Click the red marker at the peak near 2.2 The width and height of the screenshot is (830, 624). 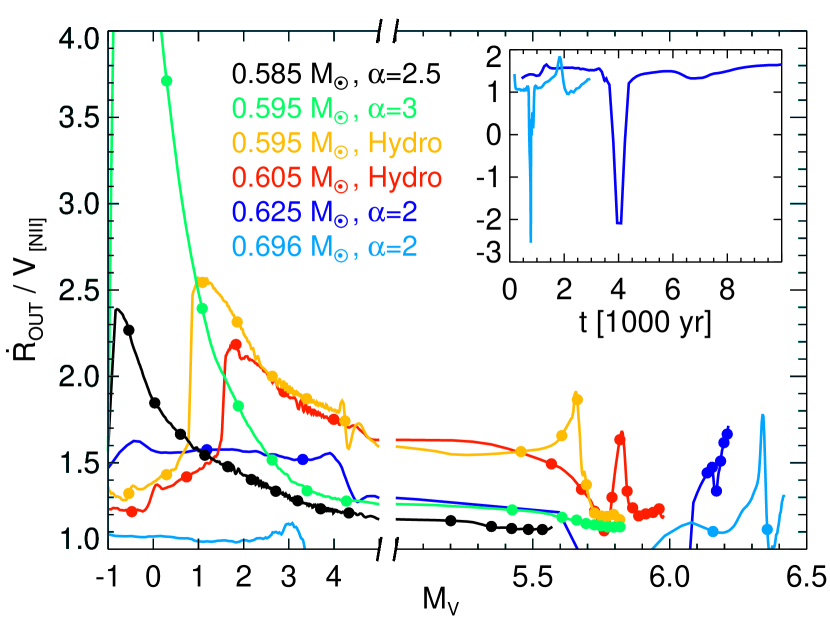click(236, 345)
